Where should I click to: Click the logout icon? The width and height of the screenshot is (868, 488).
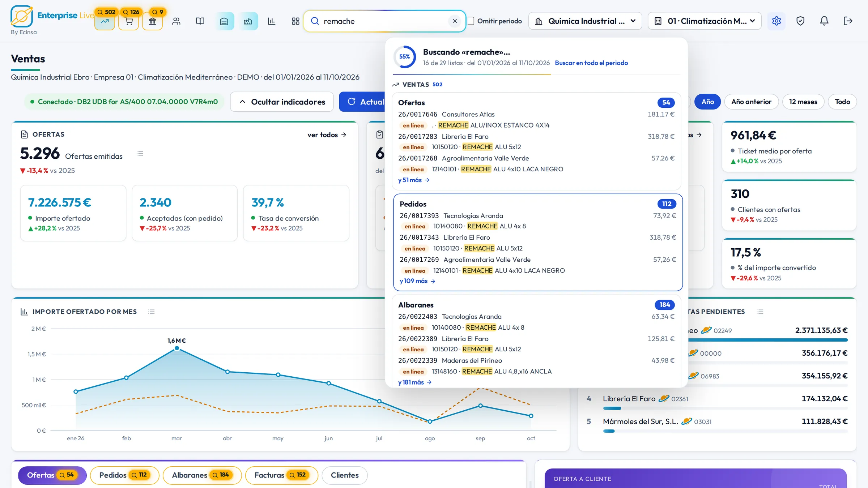(x=848, y=21)
